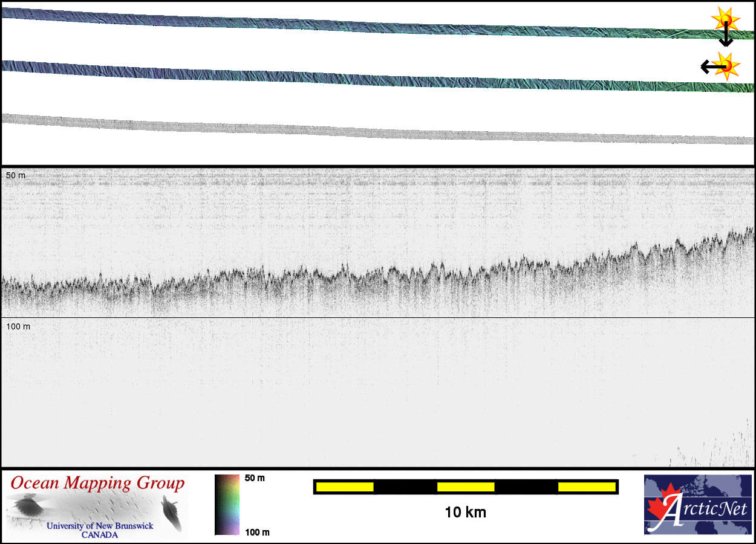Click the 100 m label beside the color legend
The width and height of the screenshot is (756, 544).
tap(257, 532)
